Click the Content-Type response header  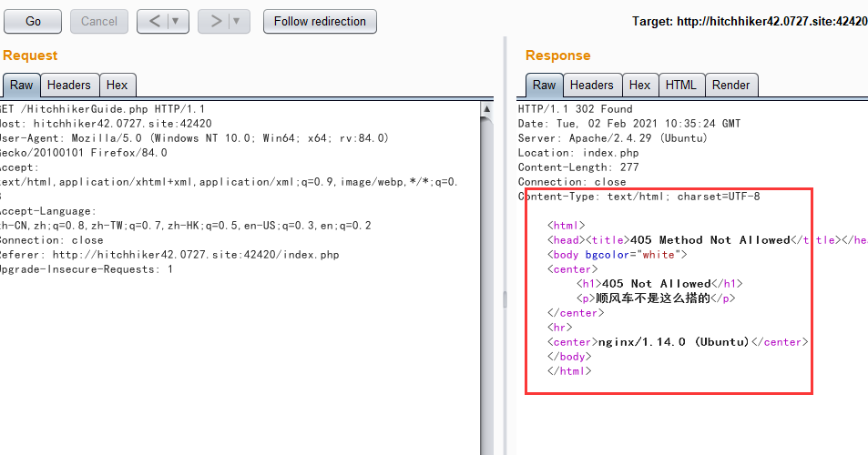[x=639, y=197]
